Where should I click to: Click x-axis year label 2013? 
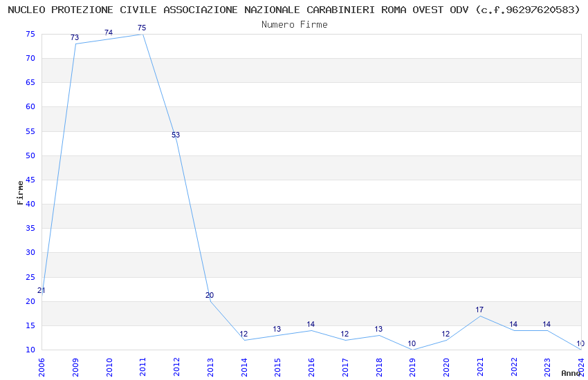[210, 367]
